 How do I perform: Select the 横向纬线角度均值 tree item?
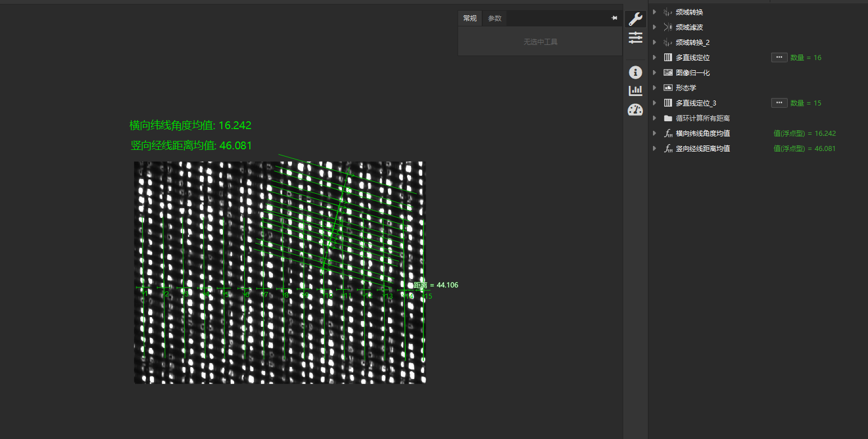(702, 133)
